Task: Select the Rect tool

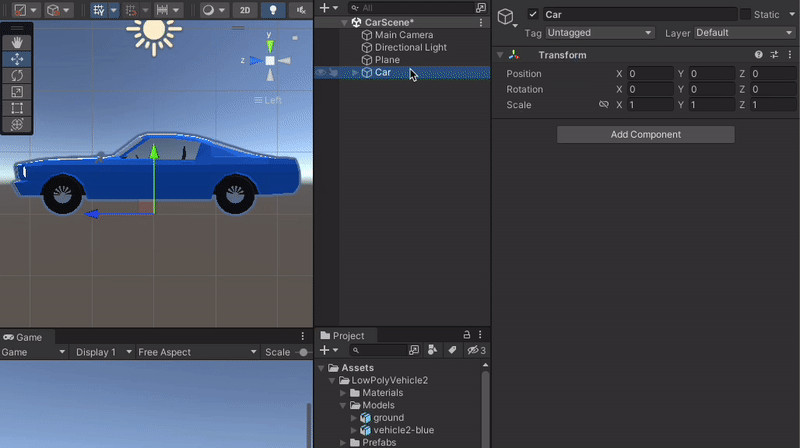Action: [17, 108]
